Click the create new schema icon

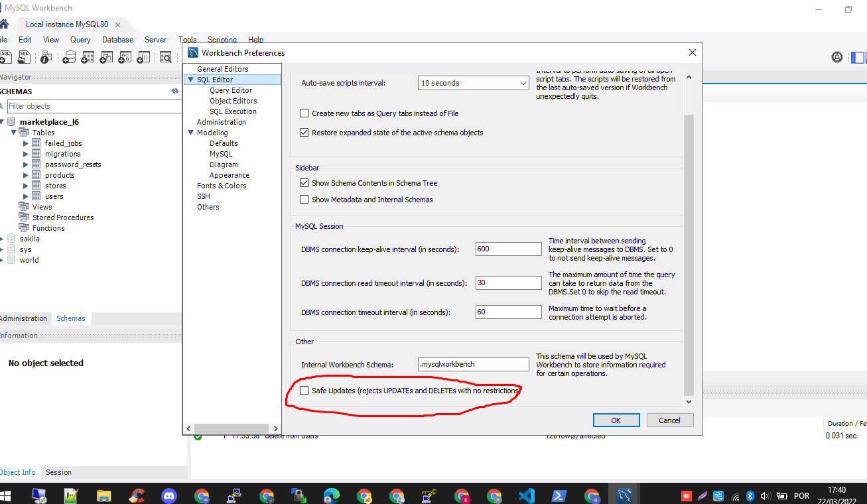coord(68,58)
